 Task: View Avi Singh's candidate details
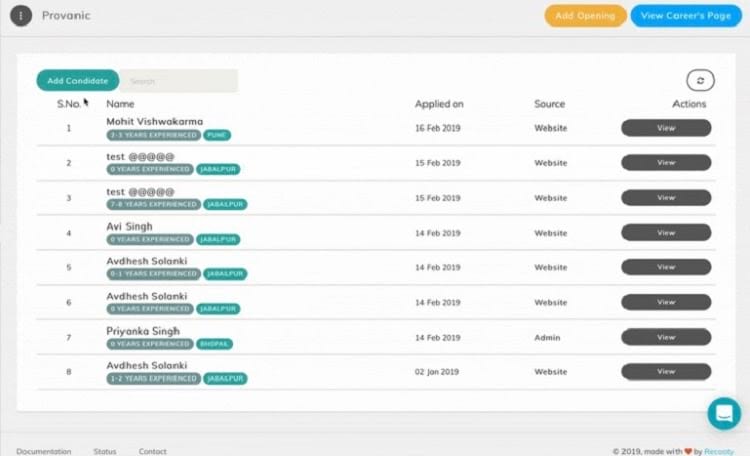[666, 233]
